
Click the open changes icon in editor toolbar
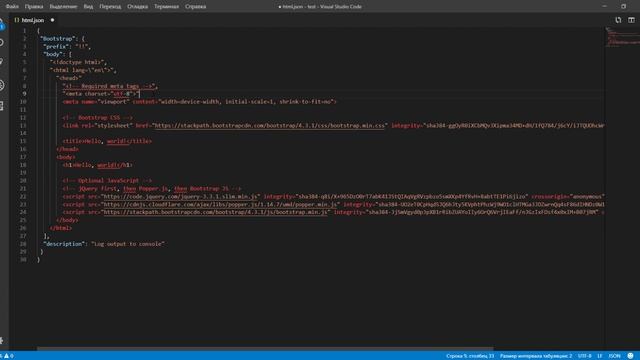(x=618, y=20)
